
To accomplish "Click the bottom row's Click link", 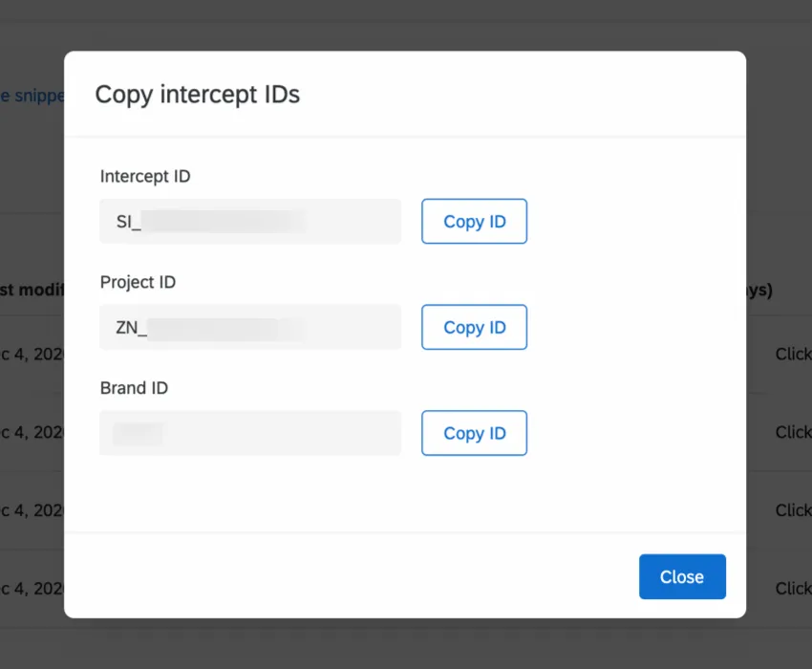I will tap(794, 588).
